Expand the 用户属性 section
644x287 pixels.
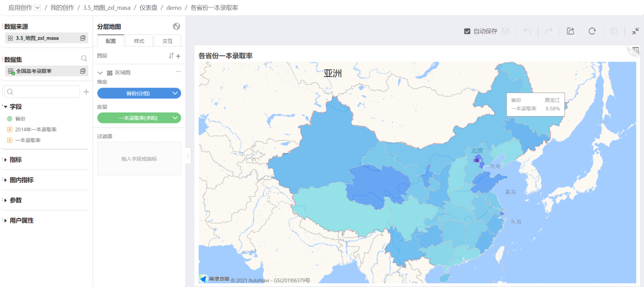point(5,220)
